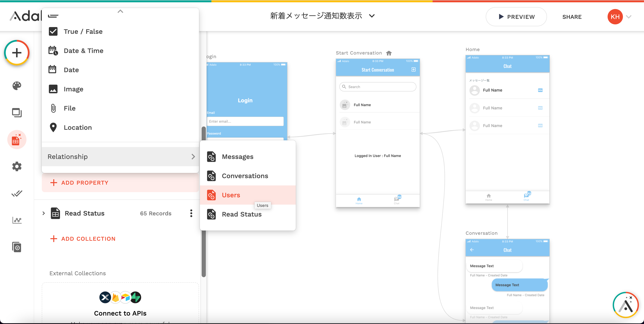Open the Branding palette icon

pos(17,86)
